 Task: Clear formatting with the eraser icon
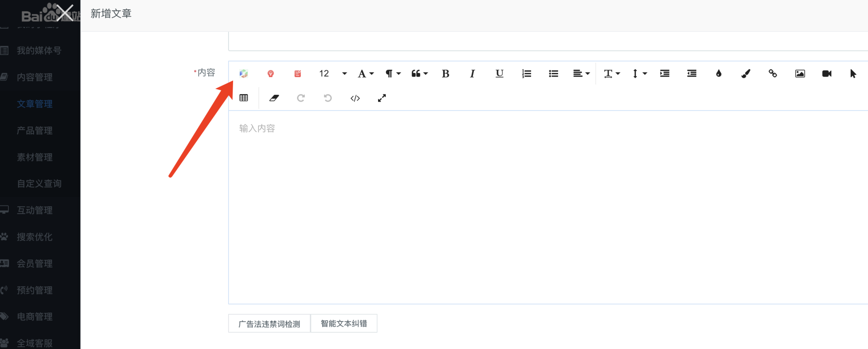coord(274,98)
